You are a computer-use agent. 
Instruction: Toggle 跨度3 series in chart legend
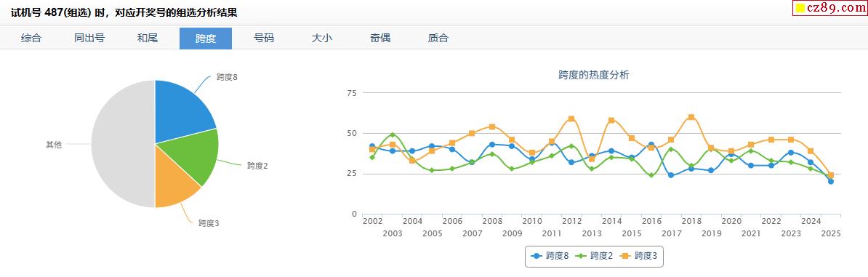pyautogui.click(x=638, y=256)
